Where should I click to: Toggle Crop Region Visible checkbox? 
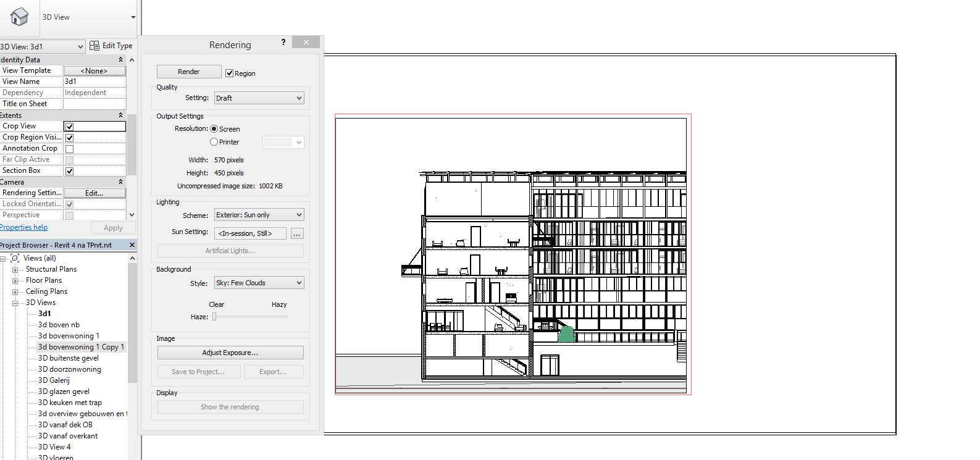[x=70, y=138]
